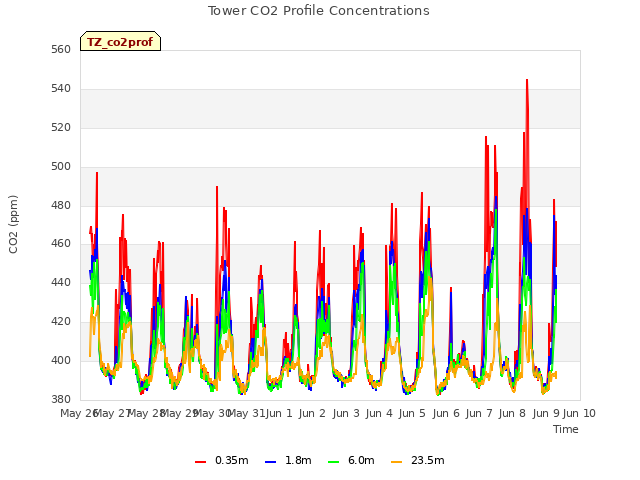Click the TZ_co2prof label tab
This screenshot has height=480, width=640.
point(120,41)
